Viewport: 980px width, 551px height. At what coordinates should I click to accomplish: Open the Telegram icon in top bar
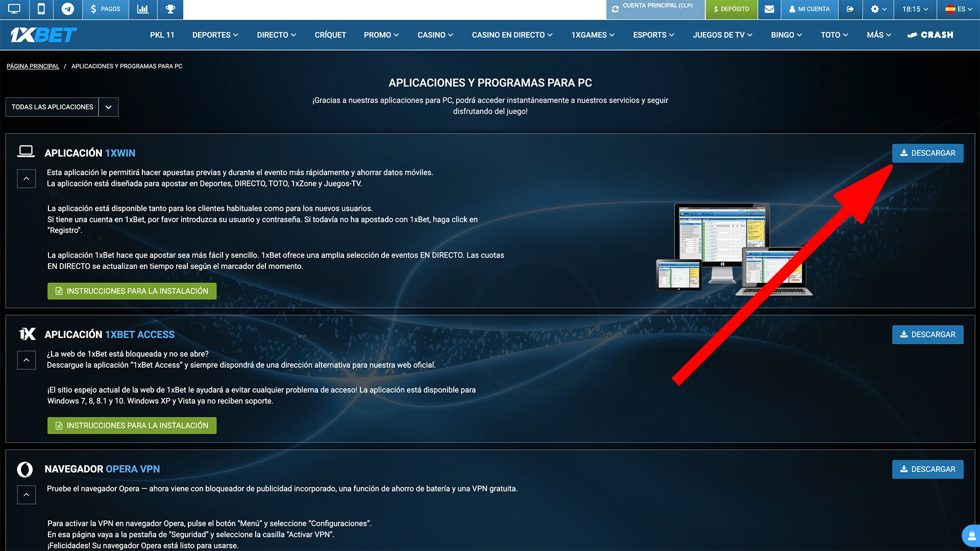(67, 9)
